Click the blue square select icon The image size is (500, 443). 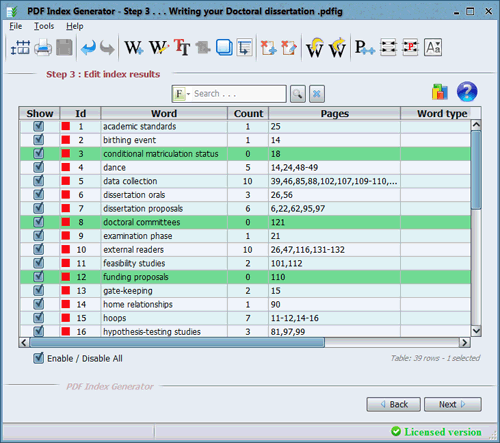pos(224,47)
